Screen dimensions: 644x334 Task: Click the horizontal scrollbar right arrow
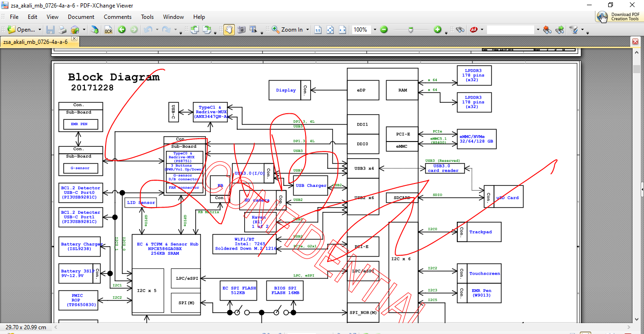click(629, 327)
